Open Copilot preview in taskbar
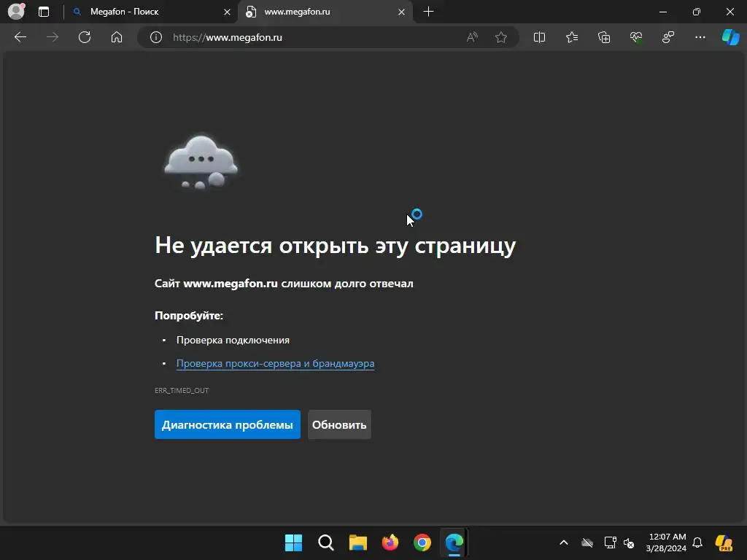This screenshot has width=747, height=560. [724, 542]
